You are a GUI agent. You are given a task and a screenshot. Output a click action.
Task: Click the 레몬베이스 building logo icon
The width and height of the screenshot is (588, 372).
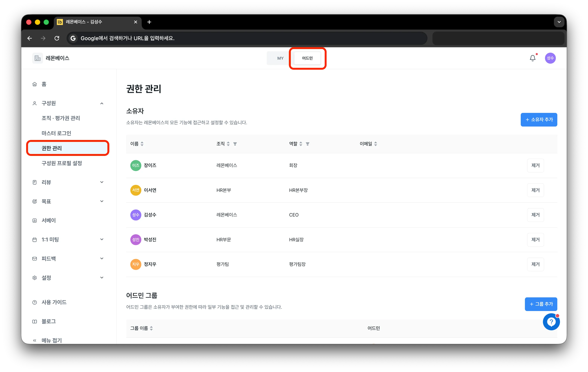(x=38, y=58)
